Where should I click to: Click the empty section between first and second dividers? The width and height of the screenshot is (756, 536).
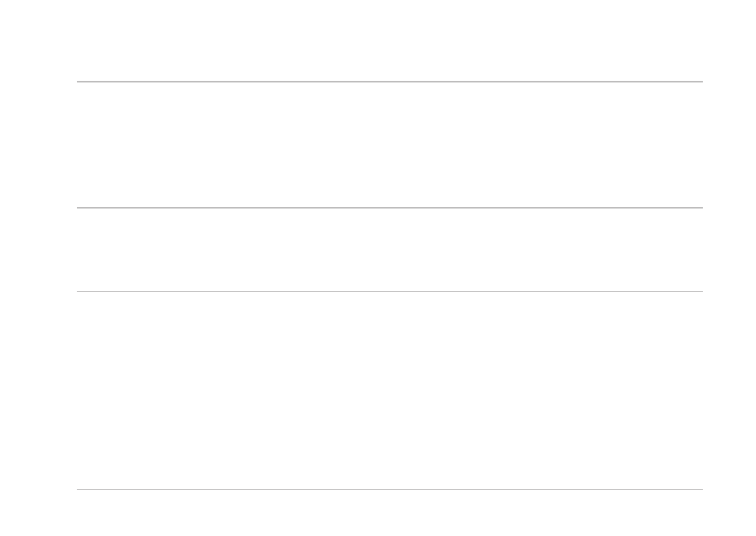point(390,144)
